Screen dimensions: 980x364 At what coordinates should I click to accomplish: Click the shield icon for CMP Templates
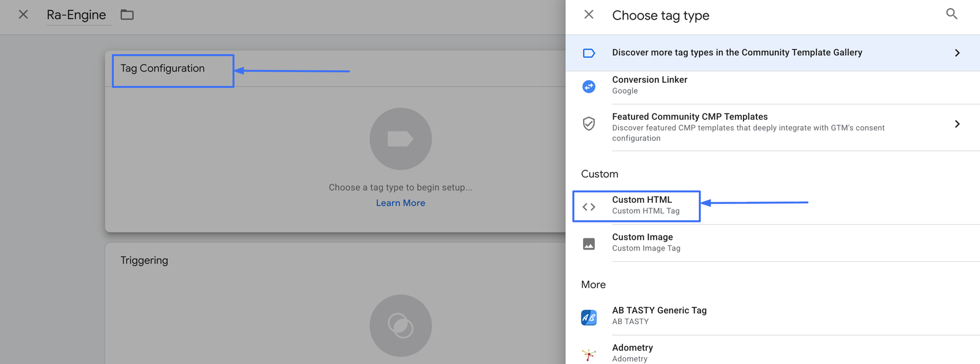click(x=589, y=124)
